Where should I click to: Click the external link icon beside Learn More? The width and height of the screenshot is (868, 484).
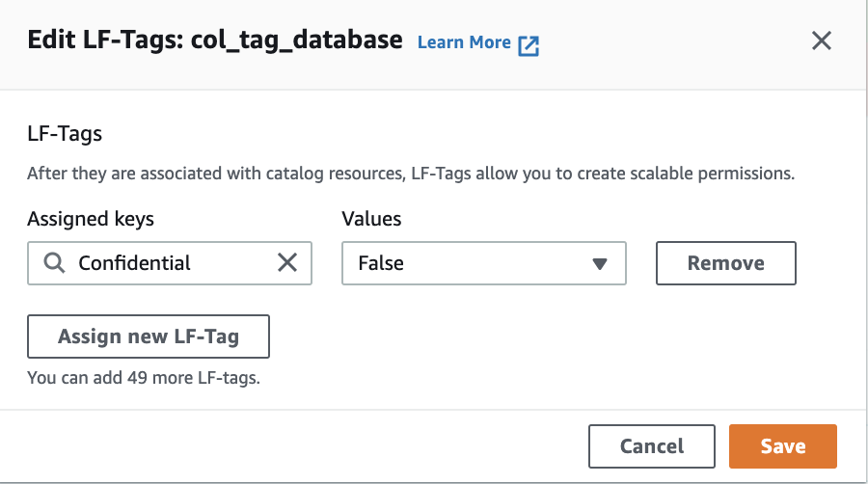tap(529, 44)
